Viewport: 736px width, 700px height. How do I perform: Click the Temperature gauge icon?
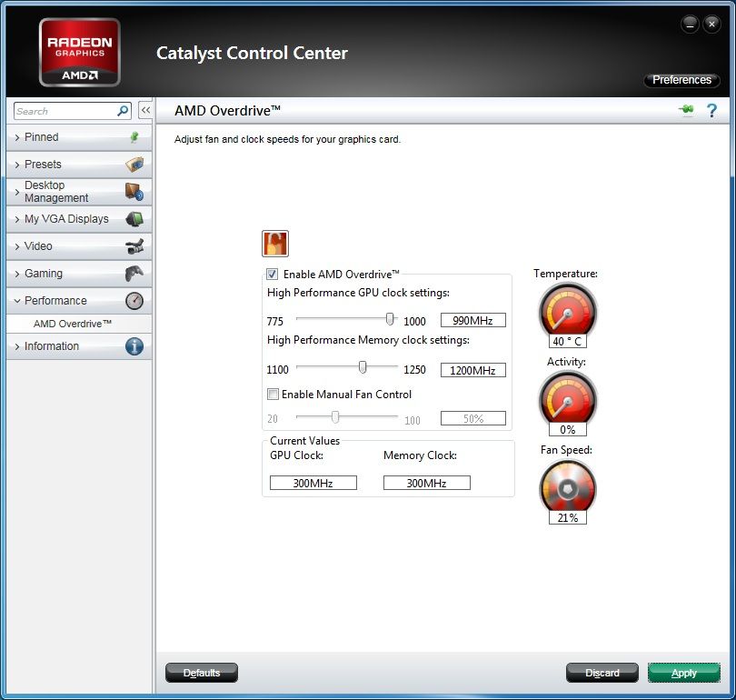(x=567, y=311)
